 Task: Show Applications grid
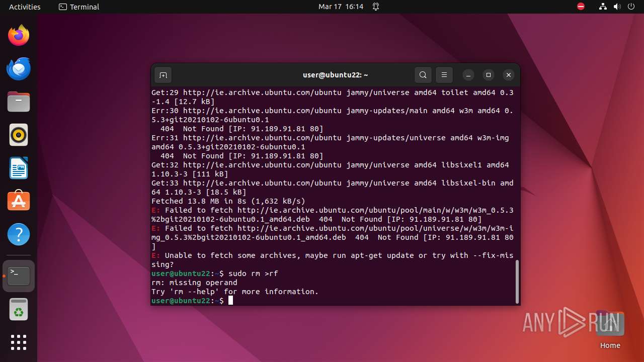[x=19, y=342]
